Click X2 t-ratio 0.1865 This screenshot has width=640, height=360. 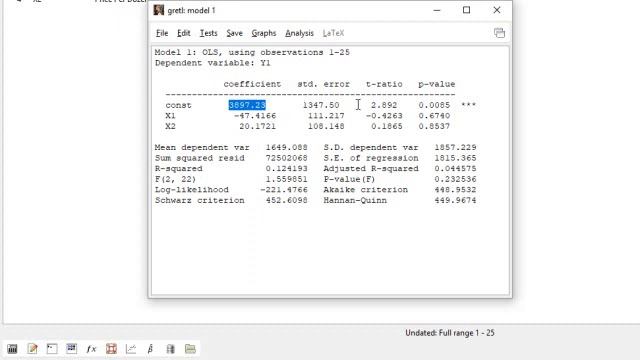tap(387, 127)
